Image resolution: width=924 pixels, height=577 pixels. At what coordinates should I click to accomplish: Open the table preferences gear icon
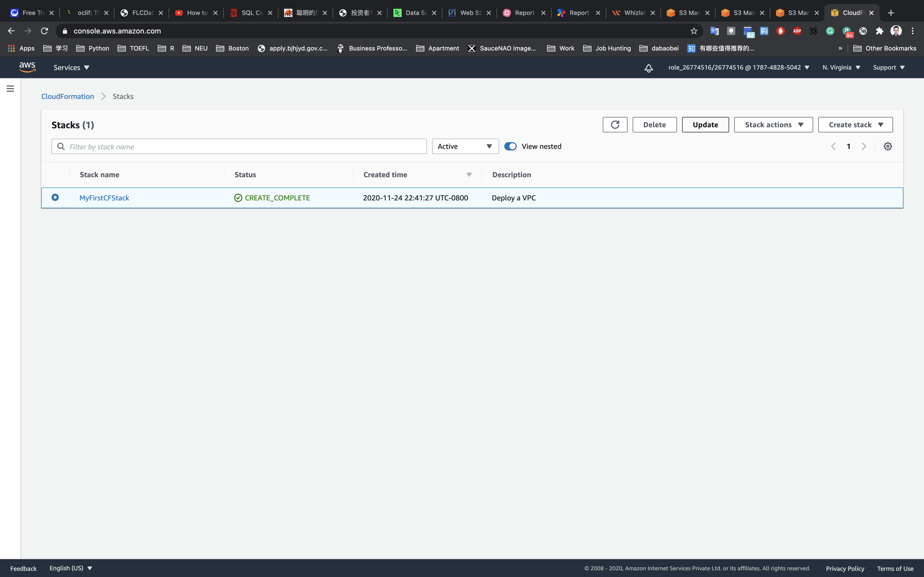click(888, 147)
